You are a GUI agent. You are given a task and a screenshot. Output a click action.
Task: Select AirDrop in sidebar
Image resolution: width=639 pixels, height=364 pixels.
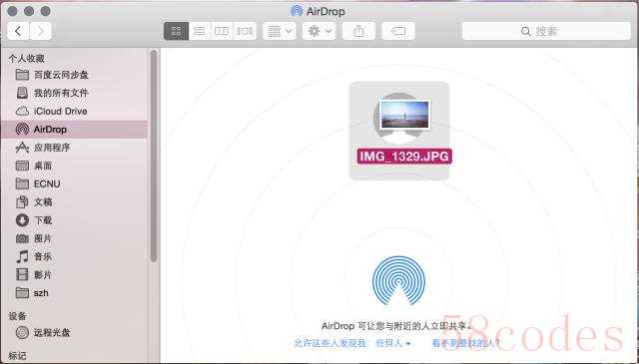74,130
